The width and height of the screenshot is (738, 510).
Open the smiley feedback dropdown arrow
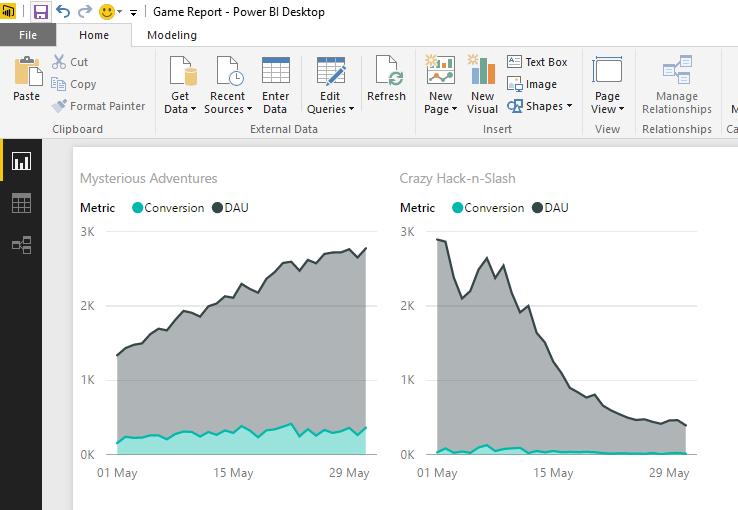pyautogui.click(x=120, y=12)
